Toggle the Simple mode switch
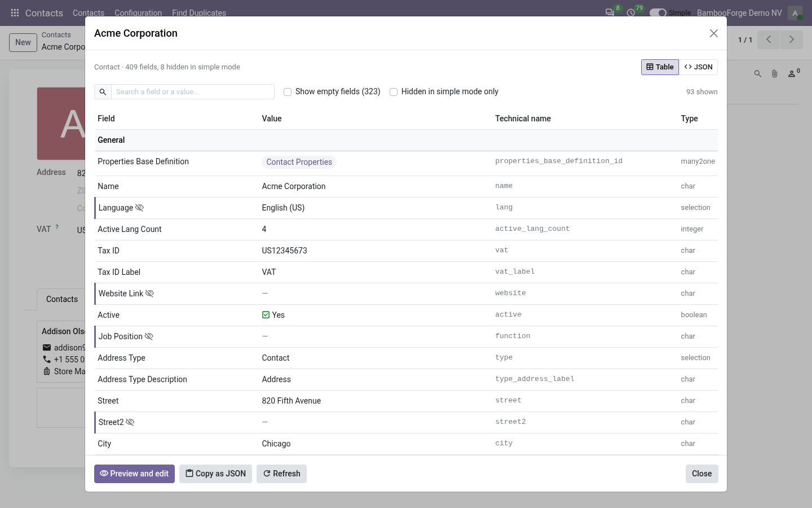Screen dimensions: 812x508 coord(658,13)
